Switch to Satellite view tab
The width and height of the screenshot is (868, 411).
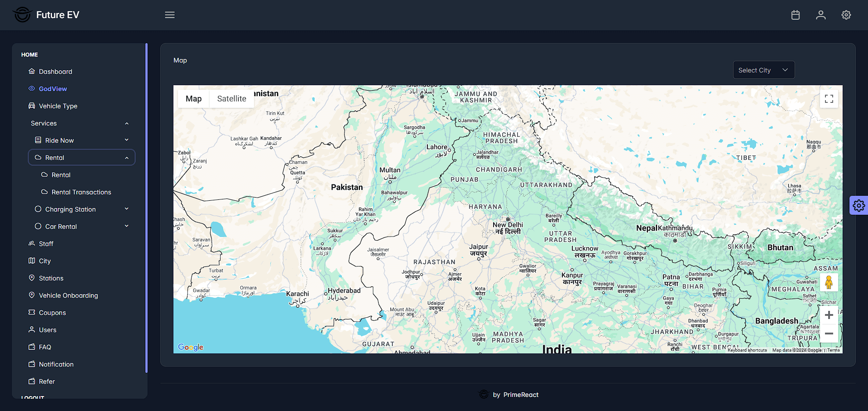[232, 99]
